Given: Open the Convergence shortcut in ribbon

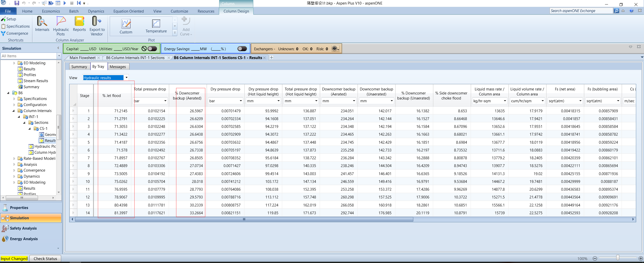Looking at the screenshot, I should click(x=15, y=33).
